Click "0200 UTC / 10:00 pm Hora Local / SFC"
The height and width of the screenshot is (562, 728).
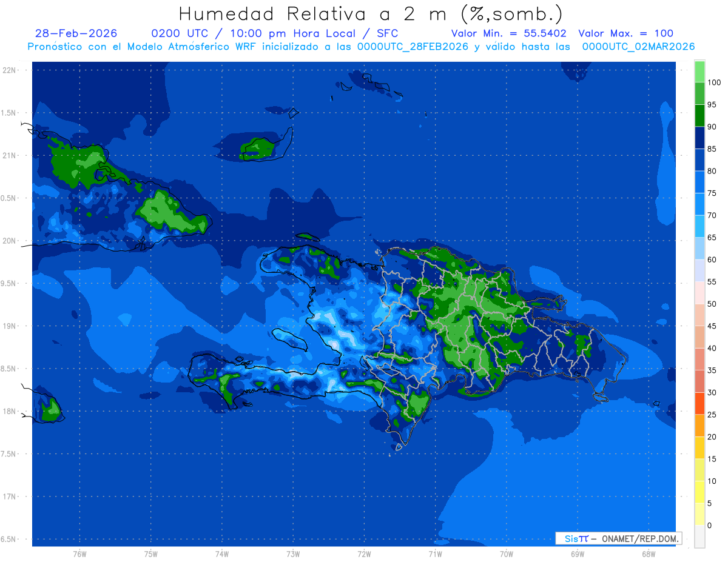pyautogui.click(x=275, y=33)
